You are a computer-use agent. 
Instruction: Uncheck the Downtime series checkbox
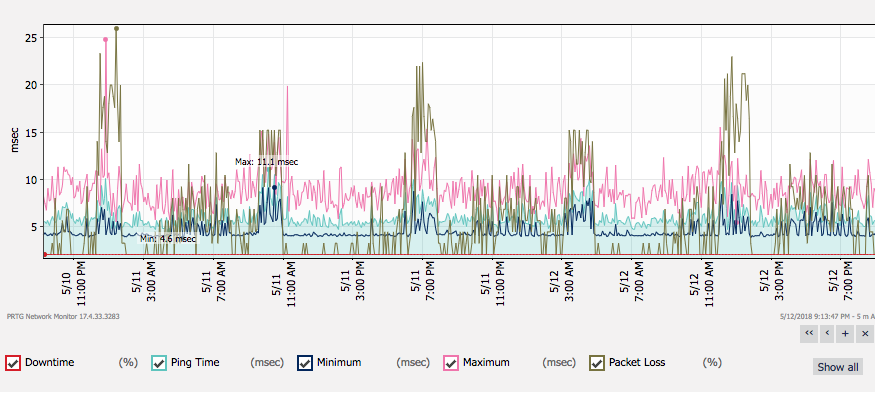pos(13,363)
